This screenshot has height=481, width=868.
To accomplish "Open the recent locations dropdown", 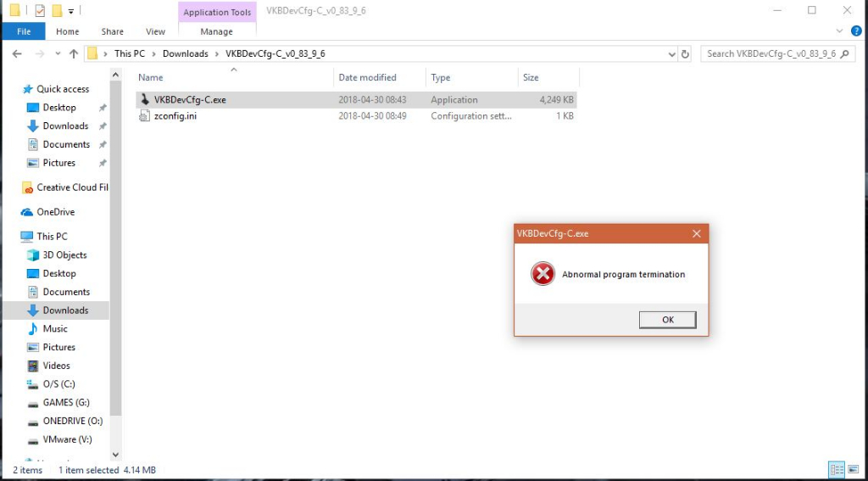I will coord(58,53).
